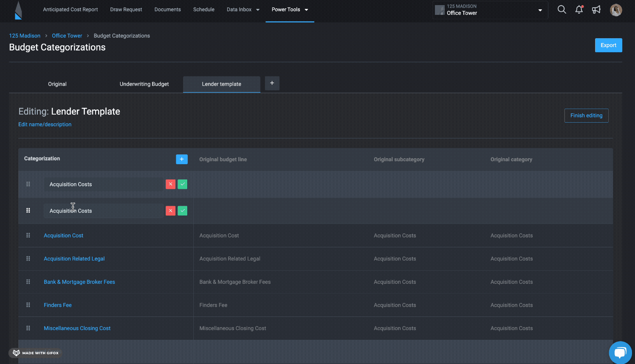Open the chat support bubble
The height and width of the screenshot is (364, 635).
[621, 353]
